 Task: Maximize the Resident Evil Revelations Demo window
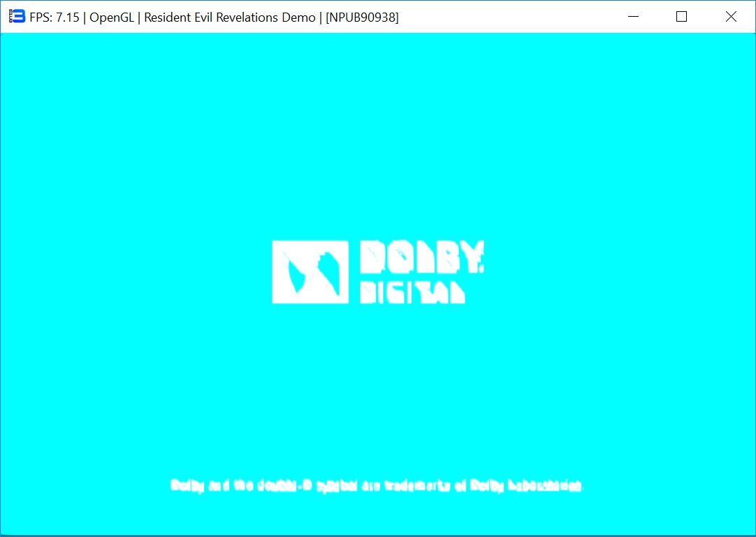click(682, 16)
